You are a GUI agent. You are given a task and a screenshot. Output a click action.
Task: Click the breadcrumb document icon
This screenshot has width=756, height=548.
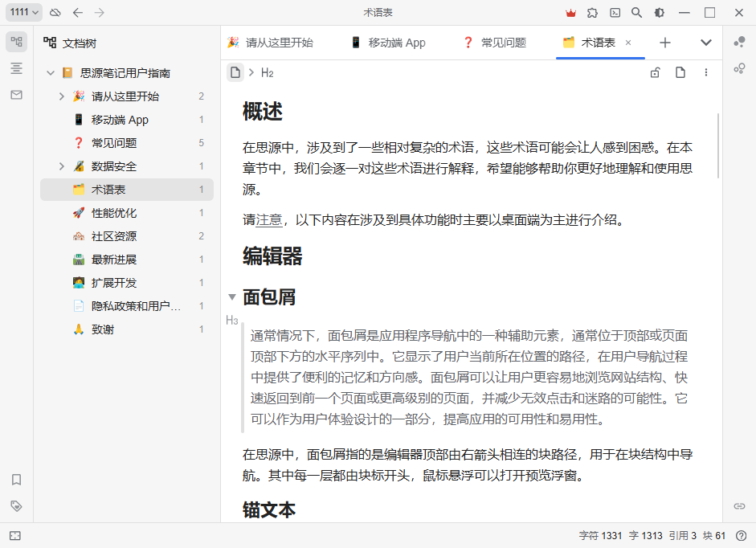[235, 73]
